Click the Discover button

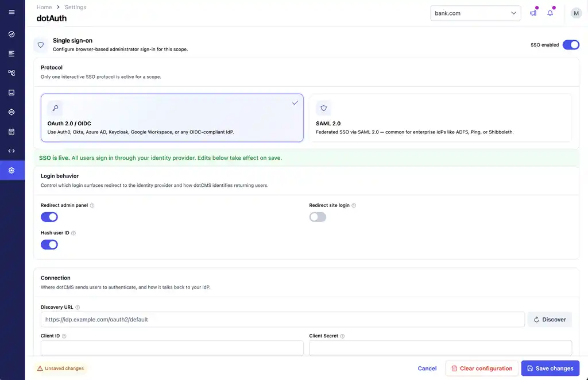550,320
